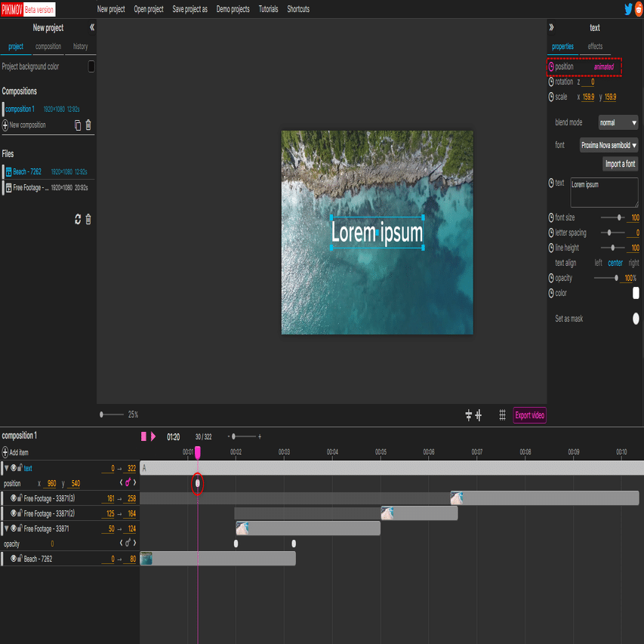Click Open project menu item
The height and width of the screenshot is (644, 644).
(x=149, y=9)
